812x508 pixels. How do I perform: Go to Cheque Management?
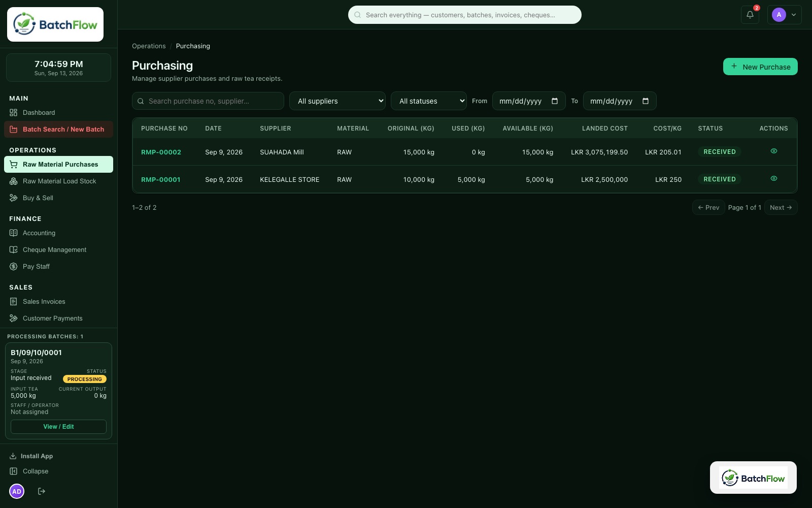pyautogui.click(x=58, y=250)
